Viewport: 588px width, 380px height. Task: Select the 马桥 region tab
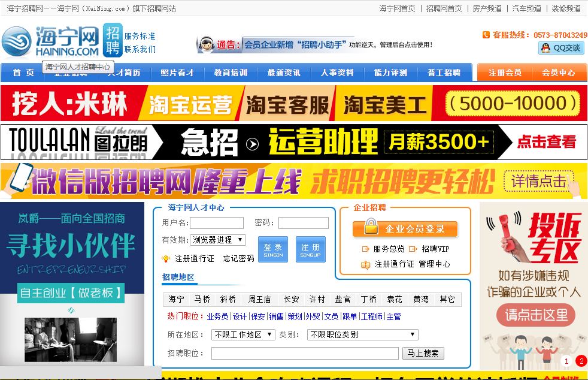pos(202,299)
